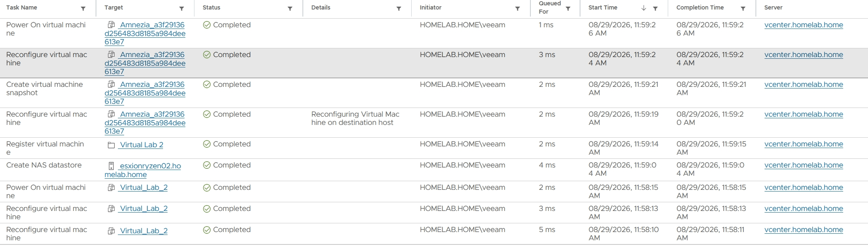Toggle Start Time sort direction arrow
Image resolution: width=868 pixels, height=249 pixels.
pyautogui.click(x=644, y=8)
